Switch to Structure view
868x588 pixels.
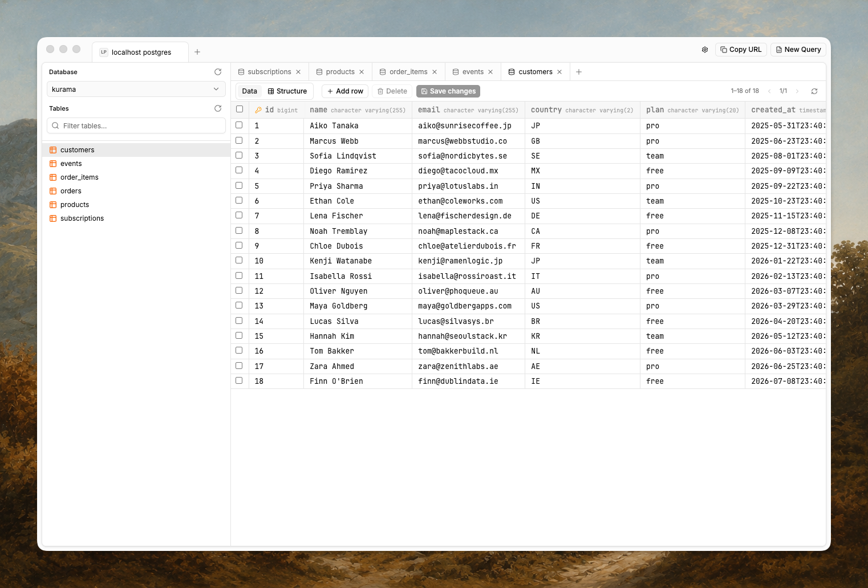287,91
